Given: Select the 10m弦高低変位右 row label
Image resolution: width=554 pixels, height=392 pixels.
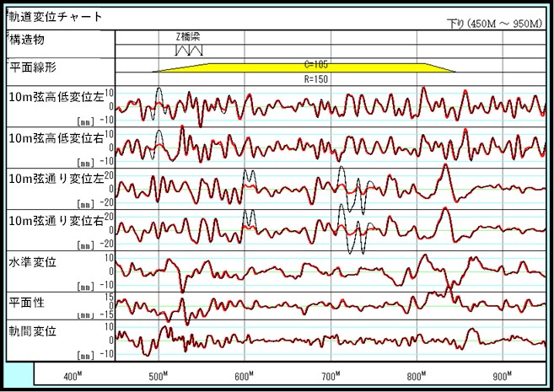Looking at the screenshot, I should (56, 138).
